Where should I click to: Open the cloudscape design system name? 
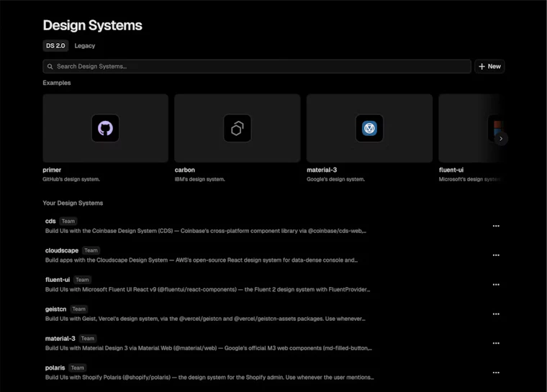[x=62, y=250]
